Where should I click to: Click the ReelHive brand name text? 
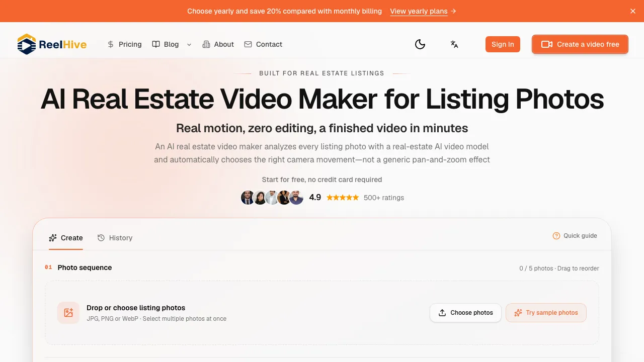tap(63, 44)
